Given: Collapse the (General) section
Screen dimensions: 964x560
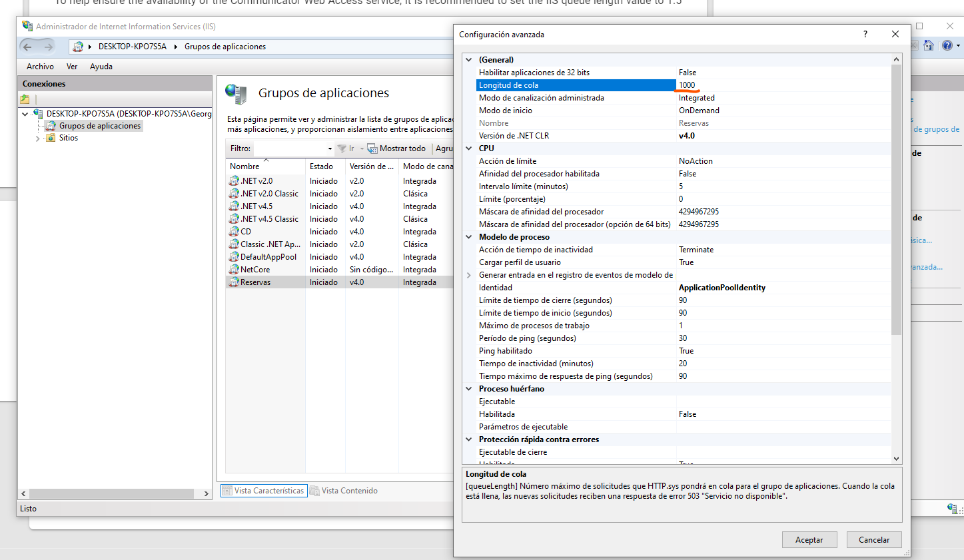Looking at the screenshot, I should 469,60.
